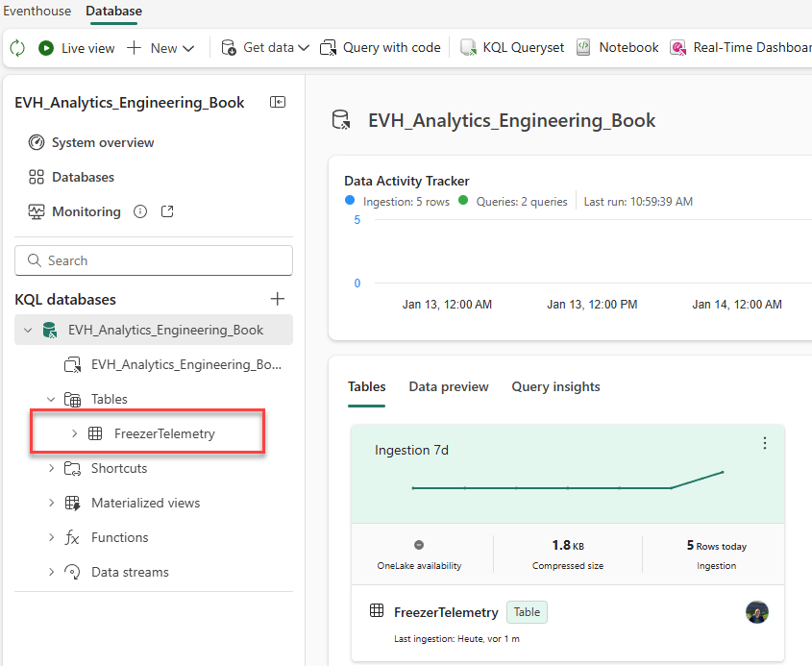812x666 pixels.
Task: Expand the FreezerTelemetry table node
Action: click(75, 433)
